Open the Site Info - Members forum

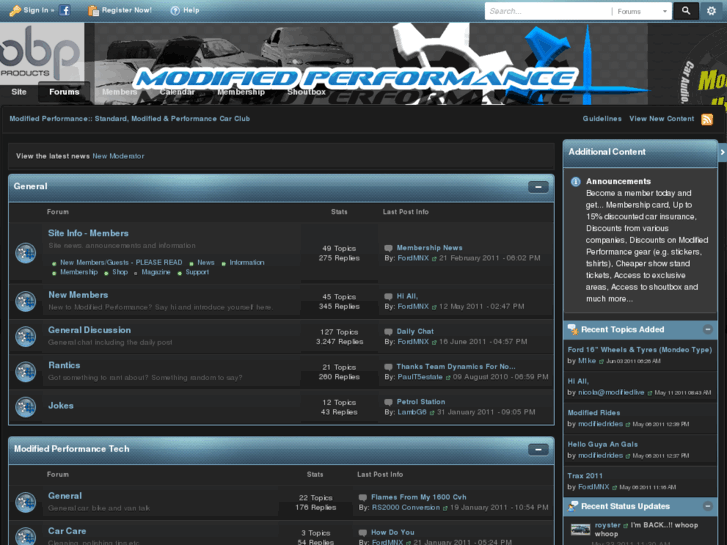point(88,233)
